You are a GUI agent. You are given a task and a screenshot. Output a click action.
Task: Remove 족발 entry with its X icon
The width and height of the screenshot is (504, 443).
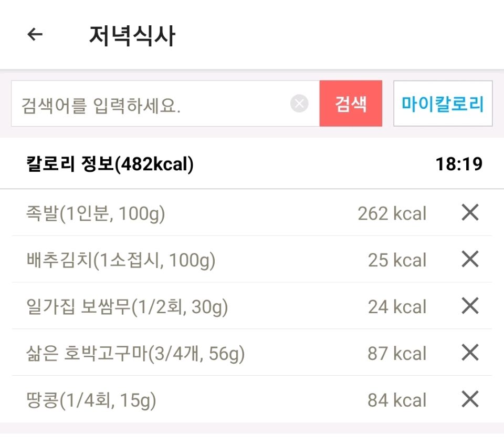[x=470, y=213]
